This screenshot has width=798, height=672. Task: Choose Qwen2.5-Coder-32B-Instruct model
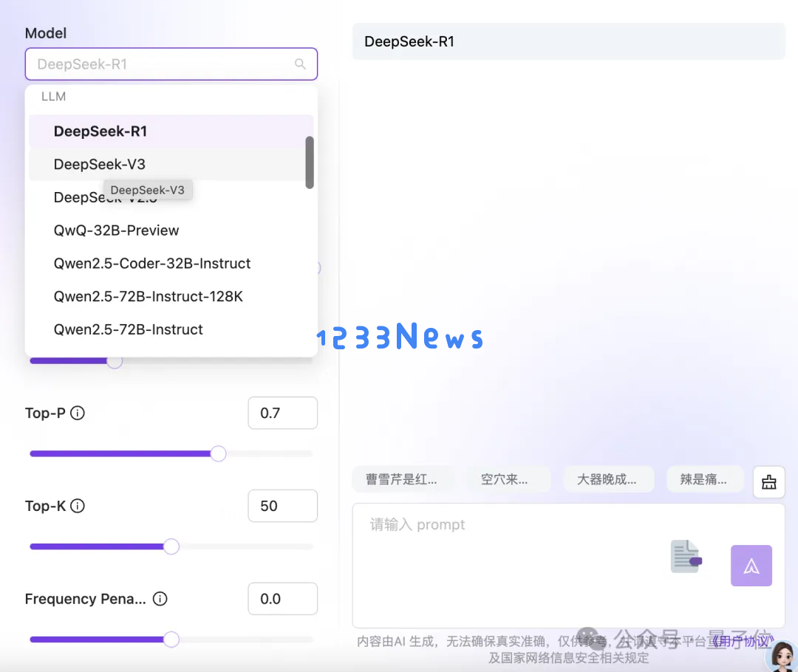point(171,264)
